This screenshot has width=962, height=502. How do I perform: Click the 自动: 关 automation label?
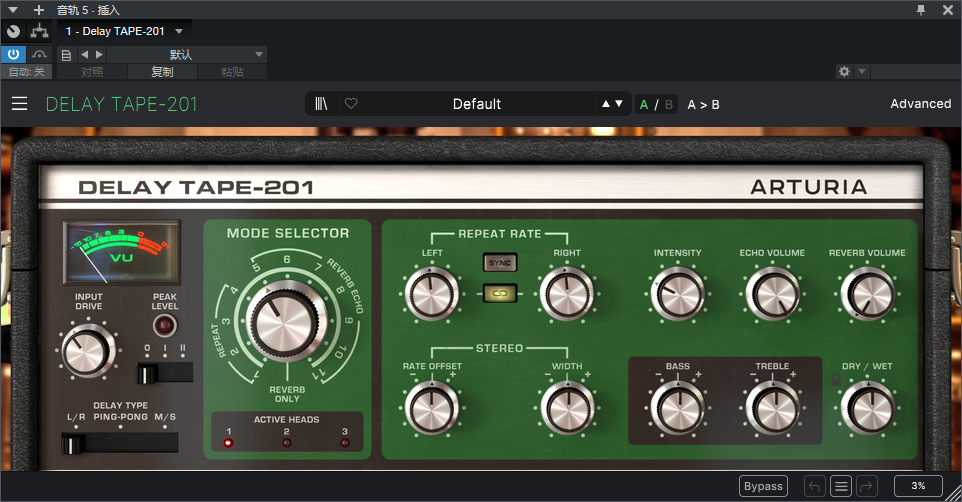pyautogui.click(x=27, y=72)
